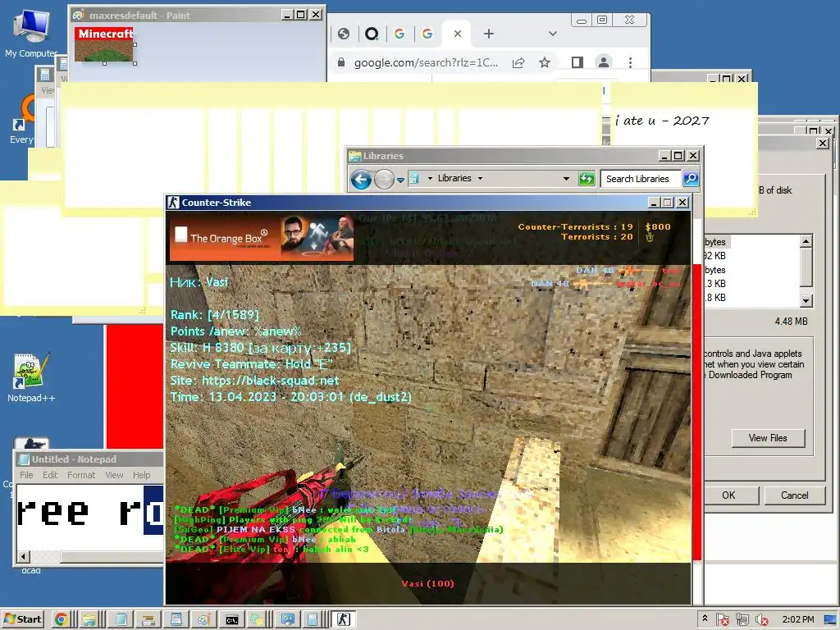Close the active Chrome tab
Image resolution: width=840 pixels, height=630 pixels.
[458, 34]
